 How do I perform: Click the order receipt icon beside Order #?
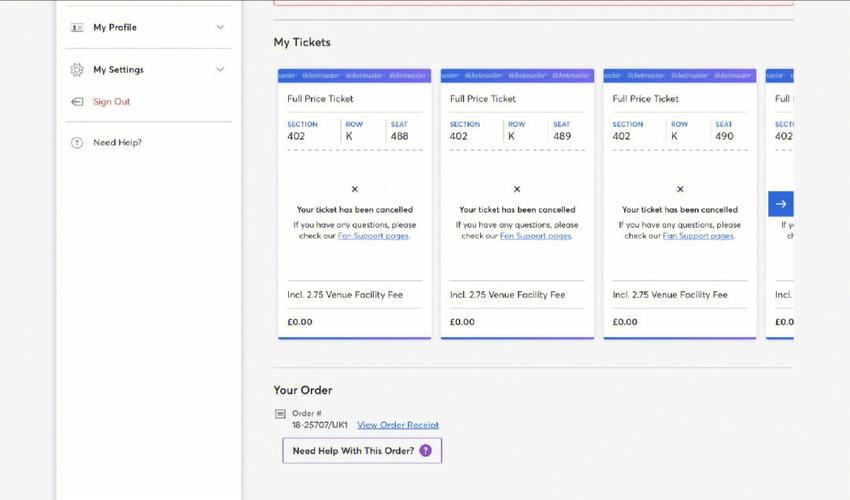click(280, 414)
